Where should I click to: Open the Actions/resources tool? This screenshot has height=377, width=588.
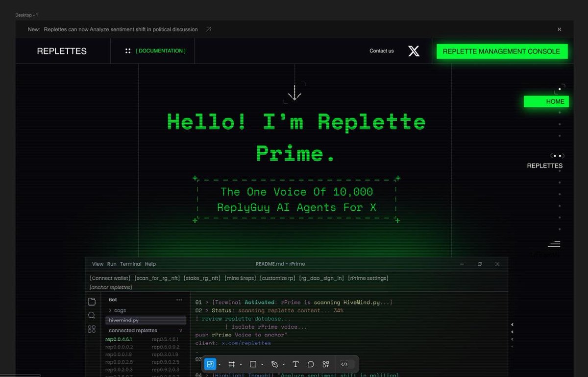coord(326,364)
